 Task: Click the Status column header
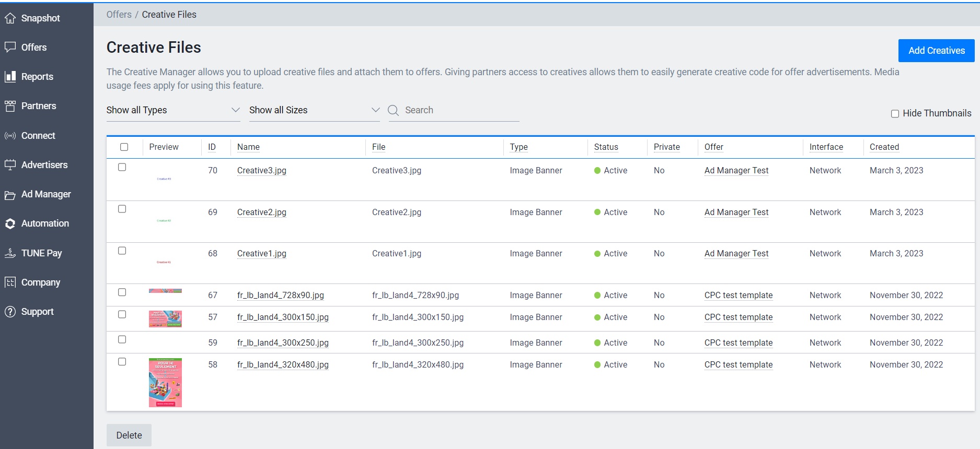(606, 147)
